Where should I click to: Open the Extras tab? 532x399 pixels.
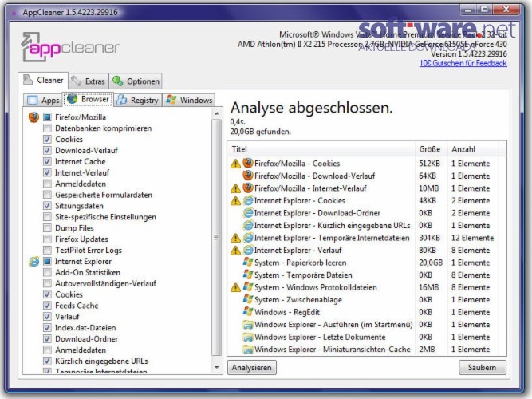coord(89,81)
